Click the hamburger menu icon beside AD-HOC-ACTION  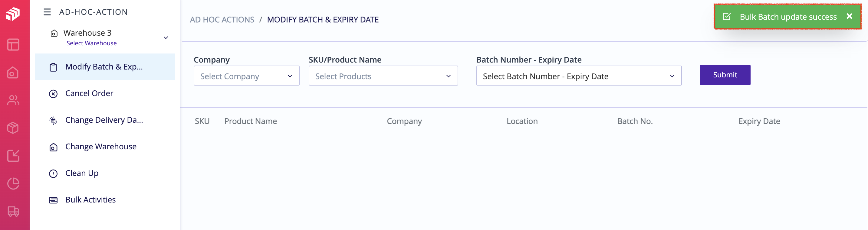(x=47, y=12)
